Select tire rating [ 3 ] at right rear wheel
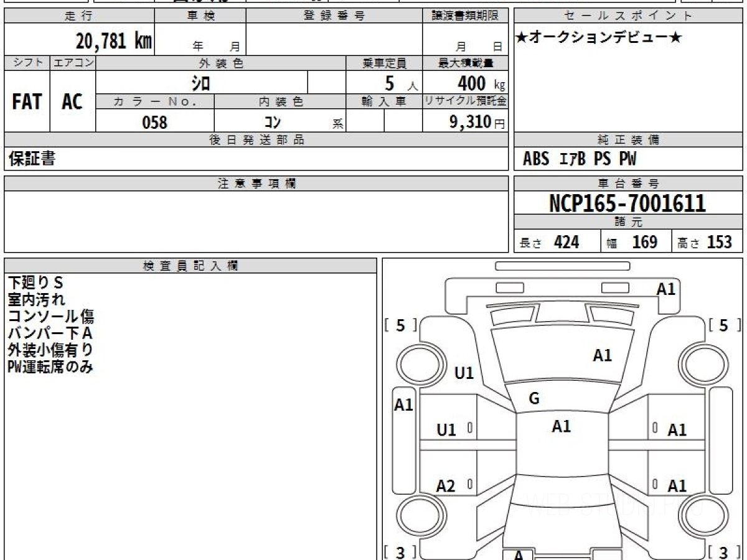This screenshot has height=560, width=747. point(723,552)
